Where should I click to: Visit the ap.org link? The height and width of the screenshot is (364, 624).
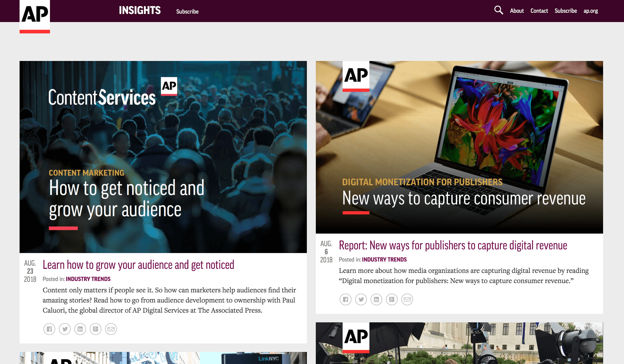pyautogui.click(x=591, y=11)
